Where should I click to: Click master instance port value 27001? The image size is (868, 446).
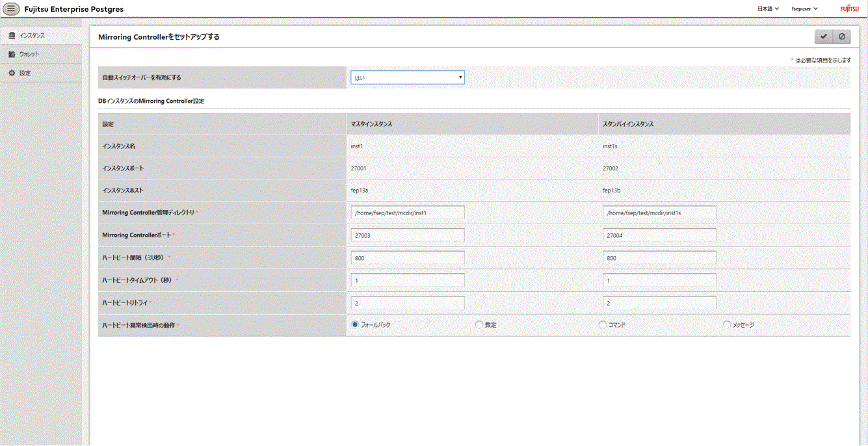click(x=359, y=168)
